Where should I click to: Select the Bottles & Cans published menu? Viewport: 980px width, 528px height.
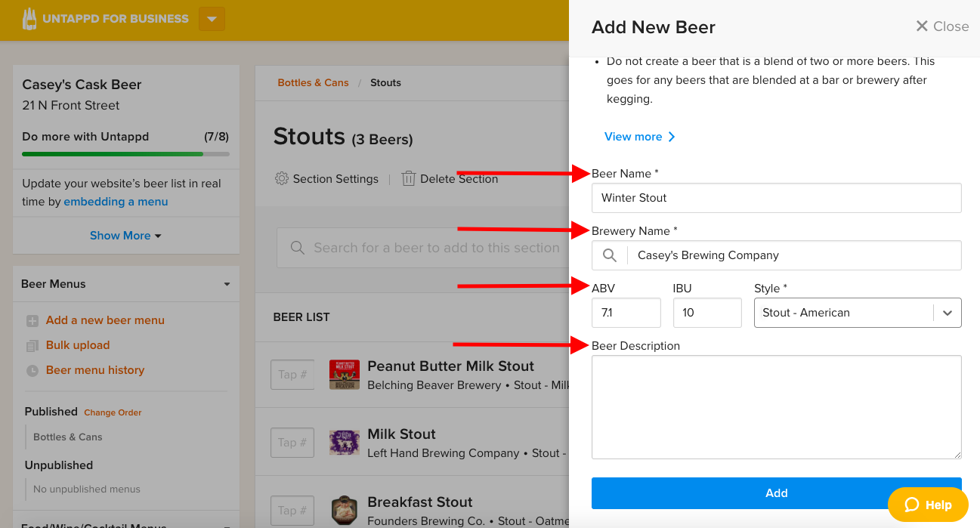click(68, 437)
